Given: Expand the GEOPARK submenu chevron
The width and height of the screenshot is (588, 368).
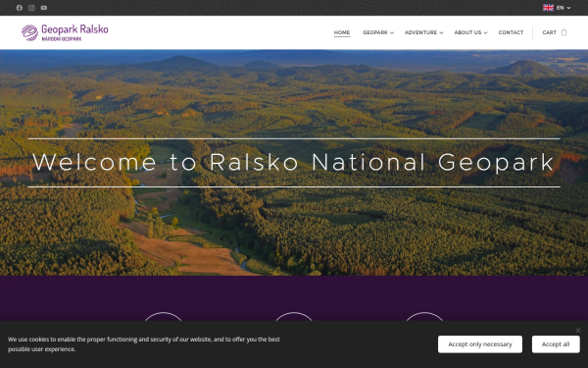Looking at the screenshot, I should tap(392, 33).
